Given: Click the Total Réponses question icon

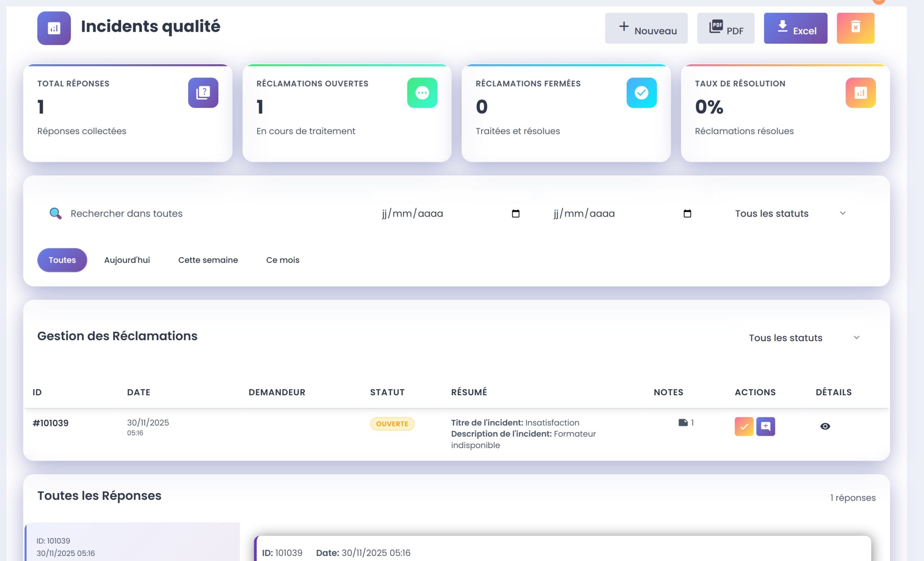Looking at the screenshot, I should 203,93.
